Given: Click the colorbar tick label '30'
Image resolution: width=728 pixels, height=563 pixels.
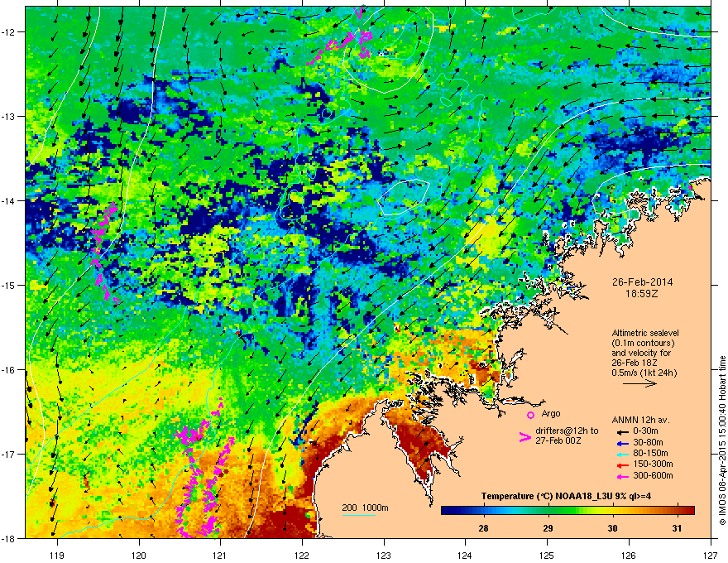Looking at the screenshot, I should tap(612, 528).
